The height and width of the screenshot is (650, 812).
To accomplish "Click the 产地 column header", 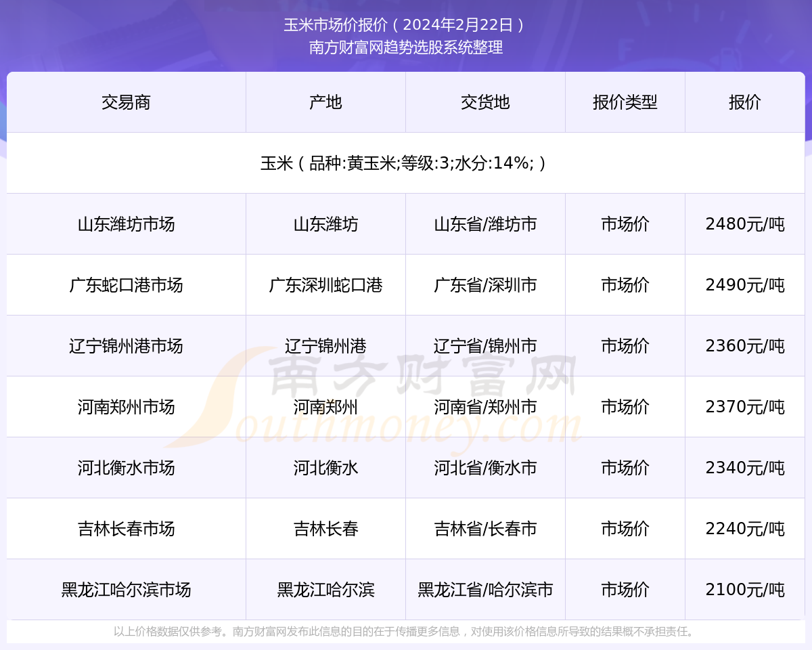I will tap(325, 102).
